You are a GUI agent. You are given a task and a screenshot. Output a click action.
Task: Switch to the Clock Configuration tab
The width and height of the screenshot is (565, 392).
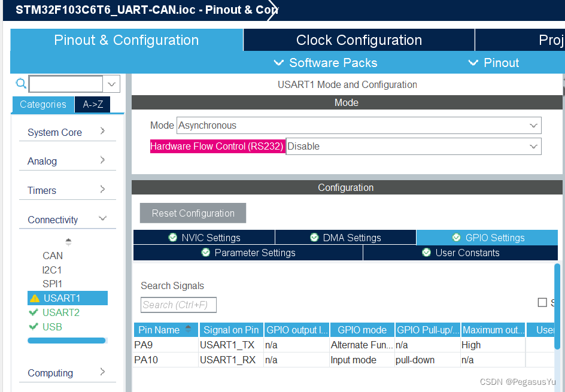click(x=359, y=40)
